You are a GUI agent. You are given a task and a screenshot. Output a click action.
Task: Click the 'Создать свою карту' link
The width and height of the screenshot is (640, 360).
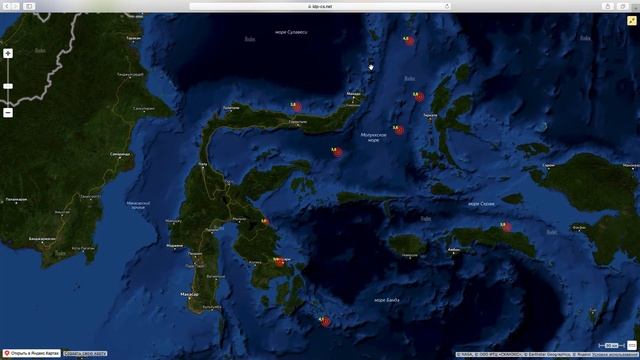point(85,353)
